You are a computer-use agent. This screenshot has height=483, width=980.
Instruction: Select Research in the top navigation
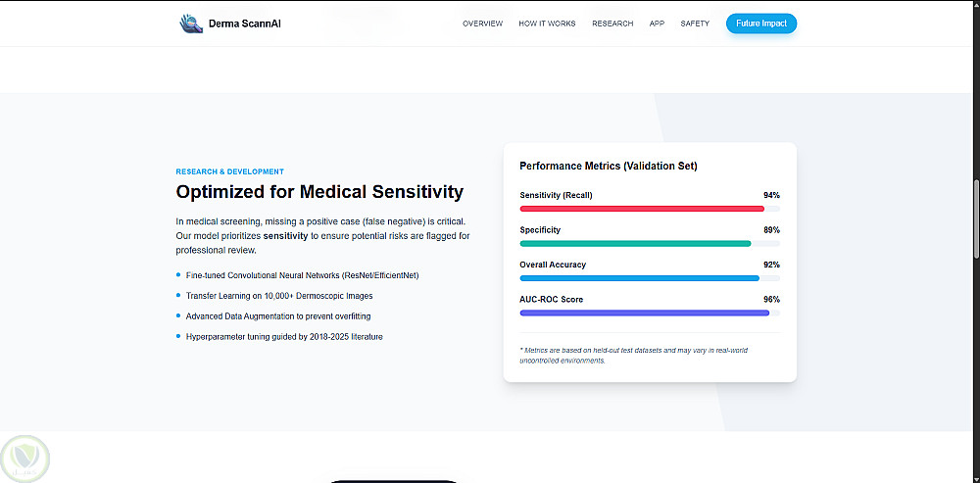(612, 24)
